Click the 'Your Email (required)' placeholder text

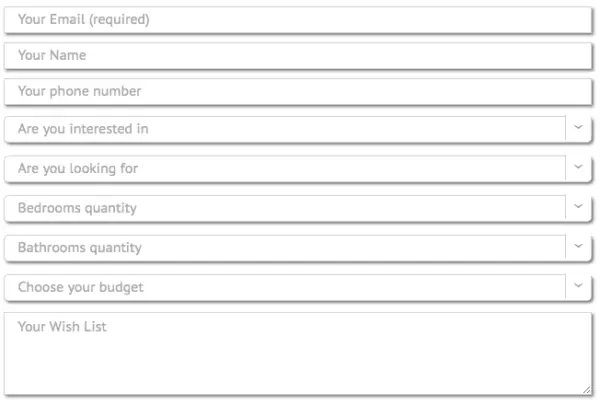pos(84,20)
